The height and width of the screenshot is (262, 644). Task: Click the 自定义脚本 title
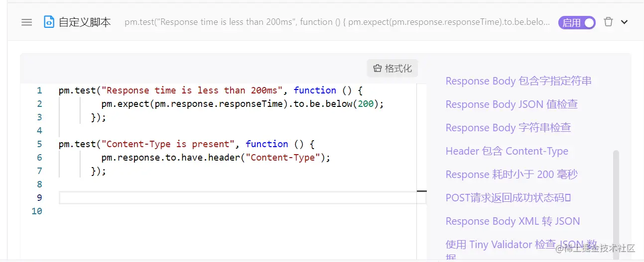tap(85, 22)
